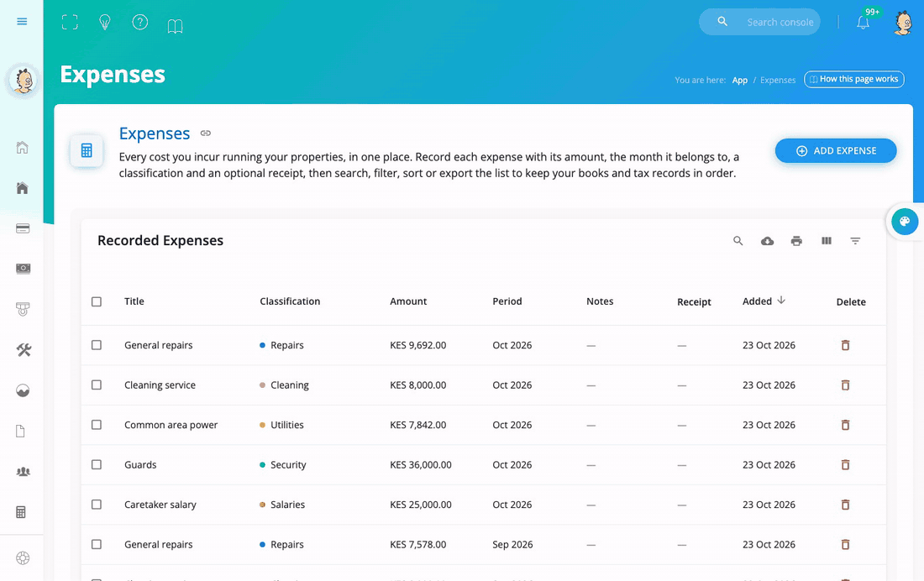Tick the Guards row checkbox
The width and height of the screenshot is (924, 581).
tap(97, 465)
